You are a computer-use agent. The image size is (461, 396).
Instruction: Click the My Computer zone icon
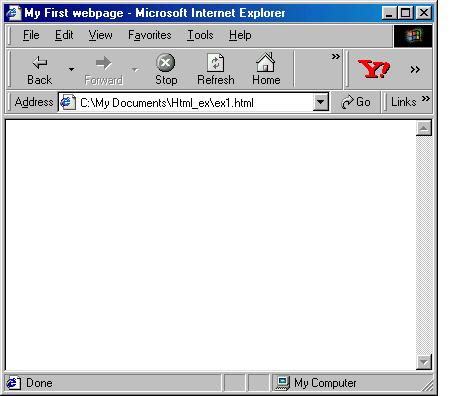point(282,383)
